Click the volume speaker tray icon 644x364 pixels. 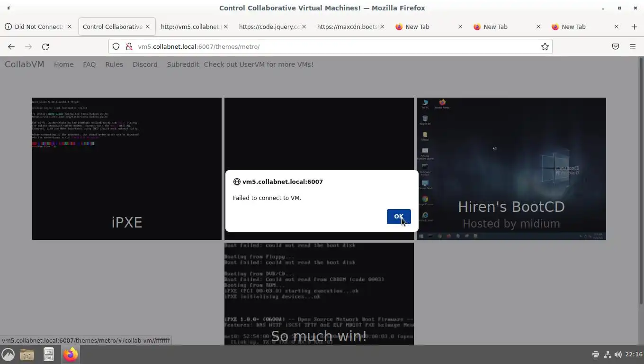618,355
